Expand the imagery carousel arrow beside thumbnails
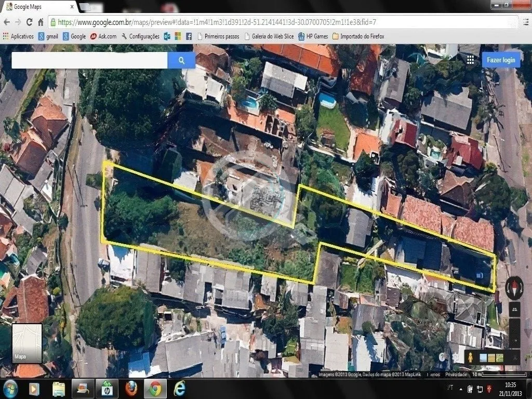 (514, 357)
